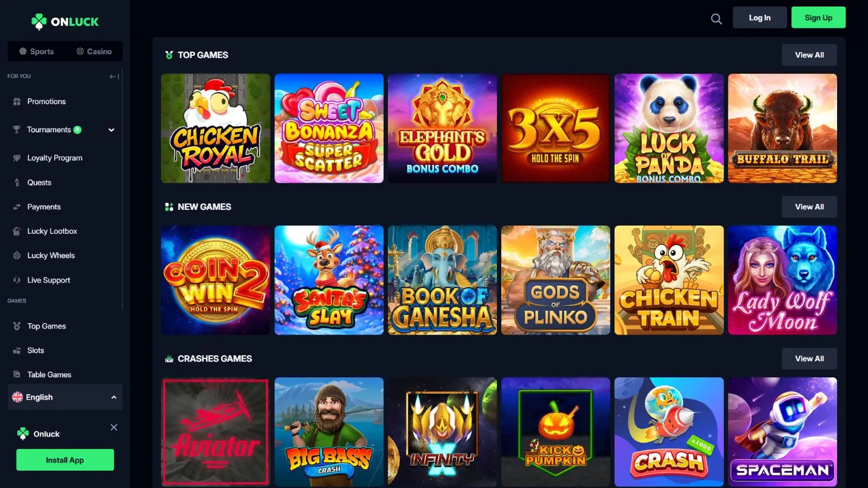
Task: Collapse sidebar with the arrow icon
Action: click(114, 76)
